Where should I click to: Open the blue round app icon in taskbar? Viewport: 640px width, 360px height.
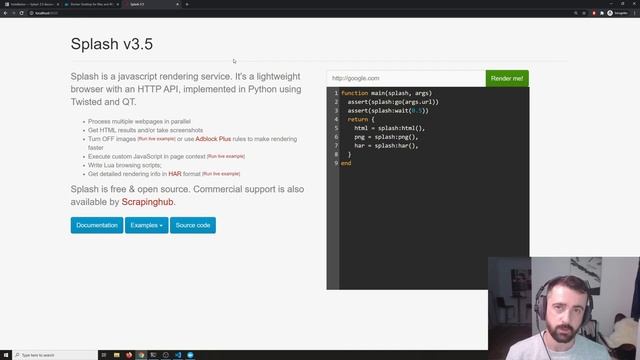(190, 355)
